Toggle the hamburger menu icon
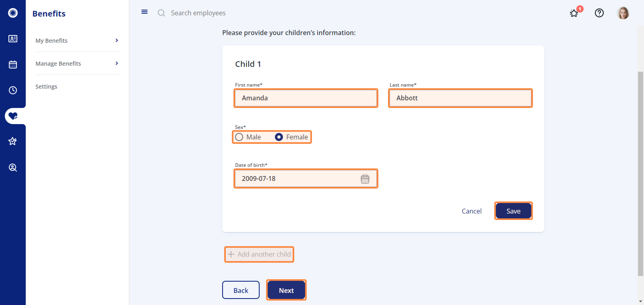The height and width of the screenshot is (305, 644). tap(144, 12)
